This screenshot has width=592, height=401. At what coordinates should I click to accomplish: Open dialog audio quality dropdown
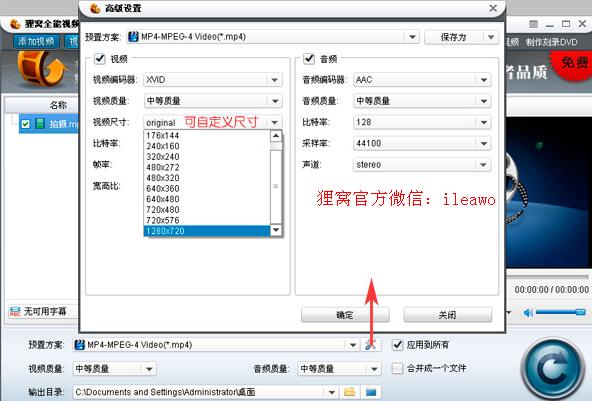(484, 101)
